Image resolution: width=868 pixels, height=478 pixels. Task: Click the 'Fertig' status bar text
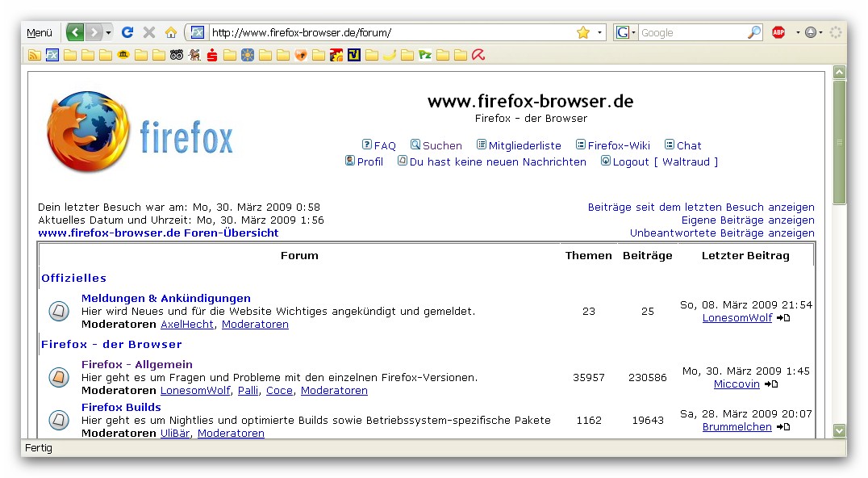(38, 447)
